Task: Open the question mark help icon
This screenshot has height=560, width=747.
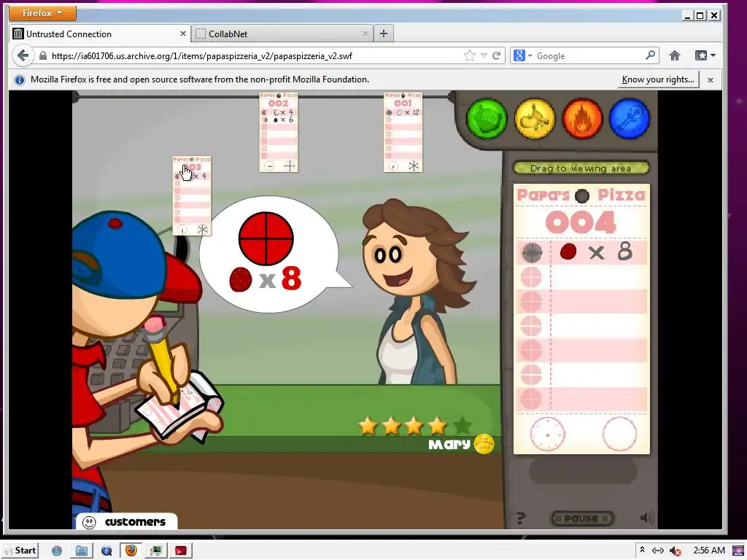Action: point(521,518)
